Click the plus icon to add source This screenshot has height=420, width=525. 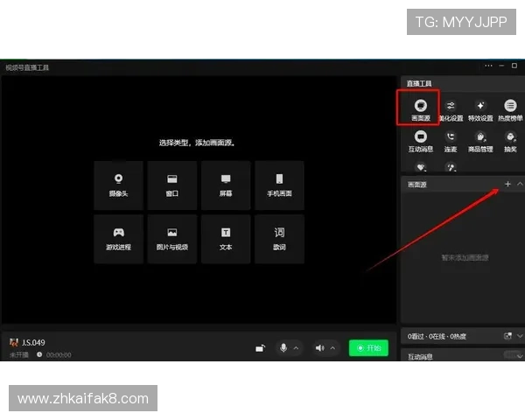click(507, 185)
